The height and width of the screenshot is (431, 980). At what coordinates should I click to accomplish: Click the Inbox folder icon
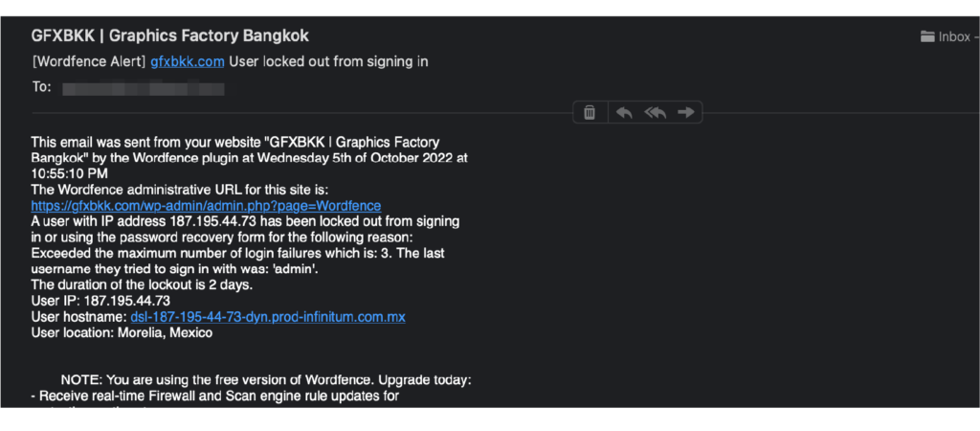[x=927, y=36]
